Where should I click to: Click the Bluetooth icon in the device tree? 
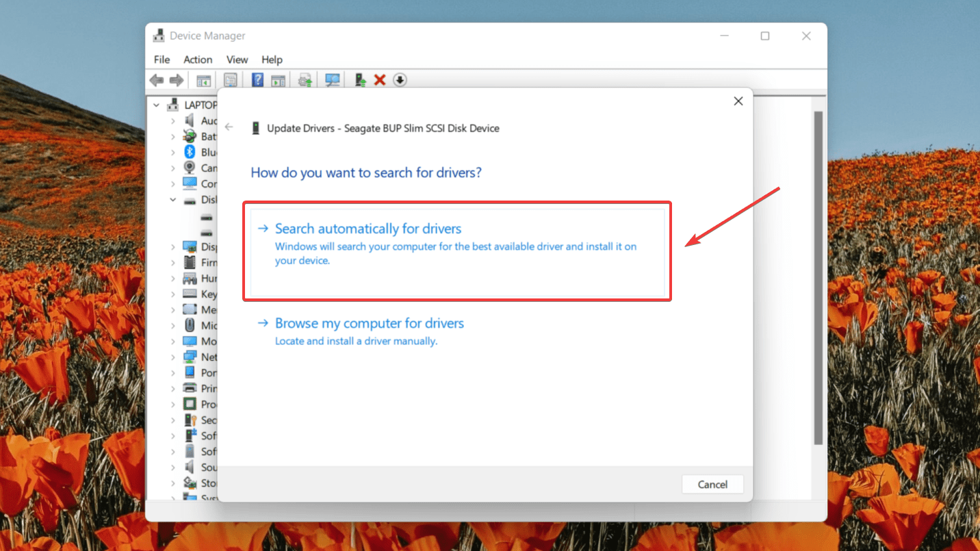point(190,152)
